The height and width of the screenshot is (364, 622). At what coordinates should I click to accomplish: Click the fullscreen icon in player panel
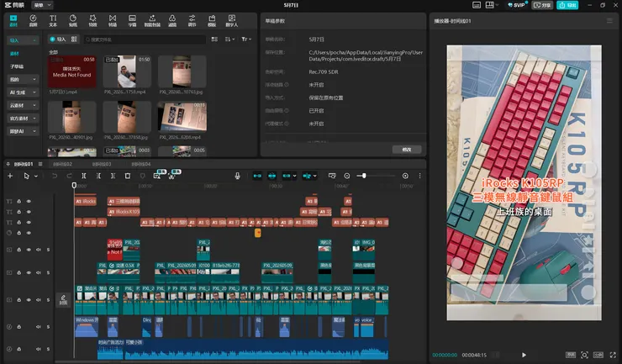(613, 355)
